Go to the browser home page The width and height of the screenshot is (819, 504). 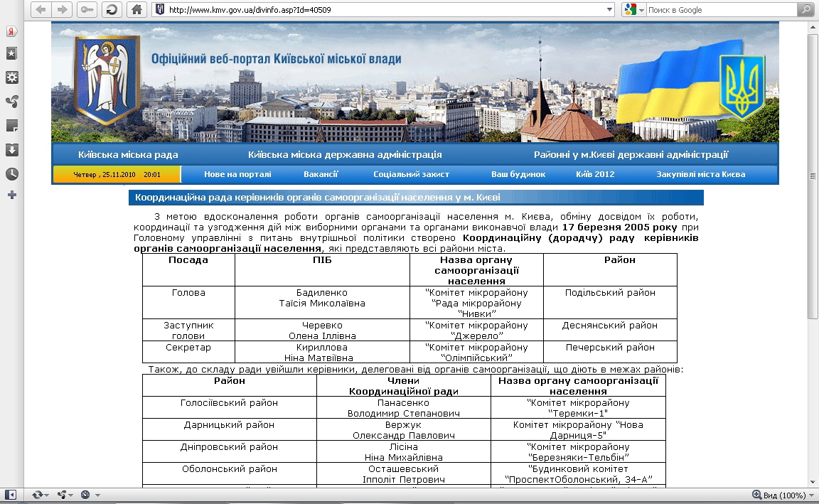(x=136, y=9)
